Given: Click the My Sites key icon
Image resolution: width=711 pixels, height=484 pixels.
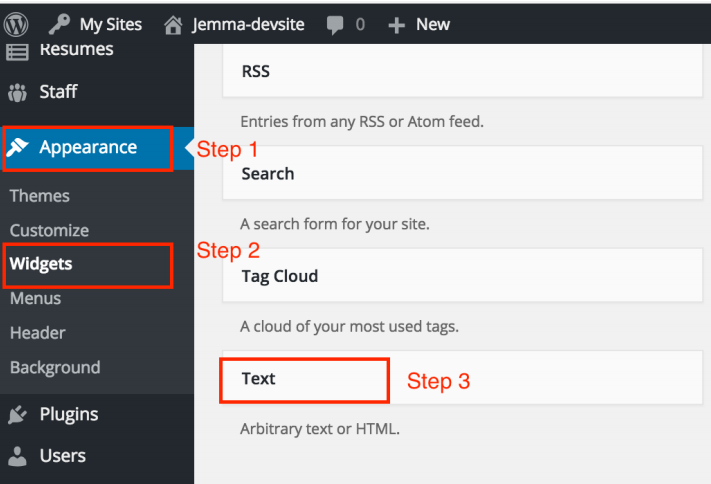Looking at the screenshot, I should pos(60,24).
